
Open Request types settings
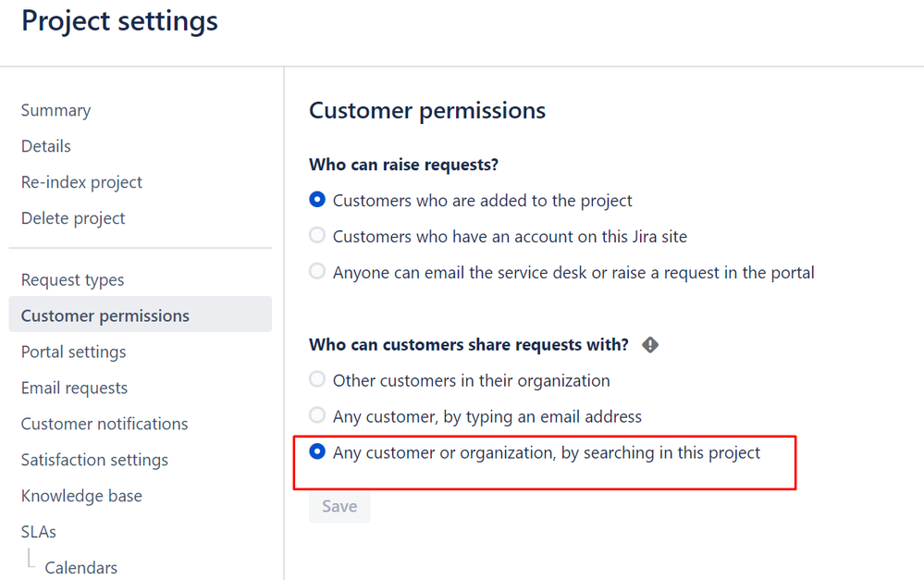click(72, 279)
